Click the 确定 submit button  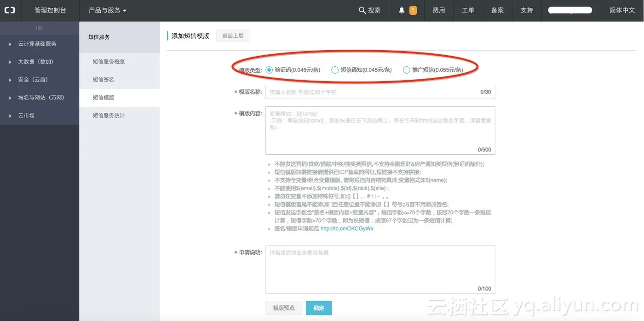[319, 308]
